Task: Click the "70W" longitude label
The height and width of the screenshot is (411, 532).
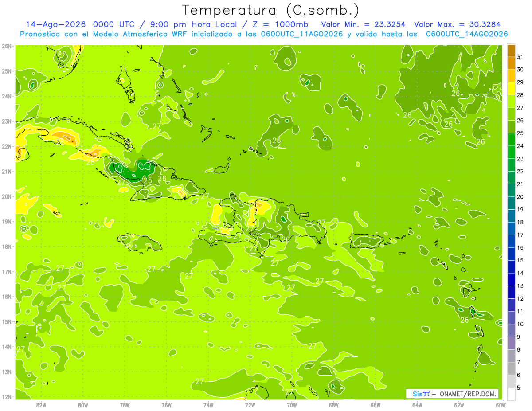Action: [292, 405]
